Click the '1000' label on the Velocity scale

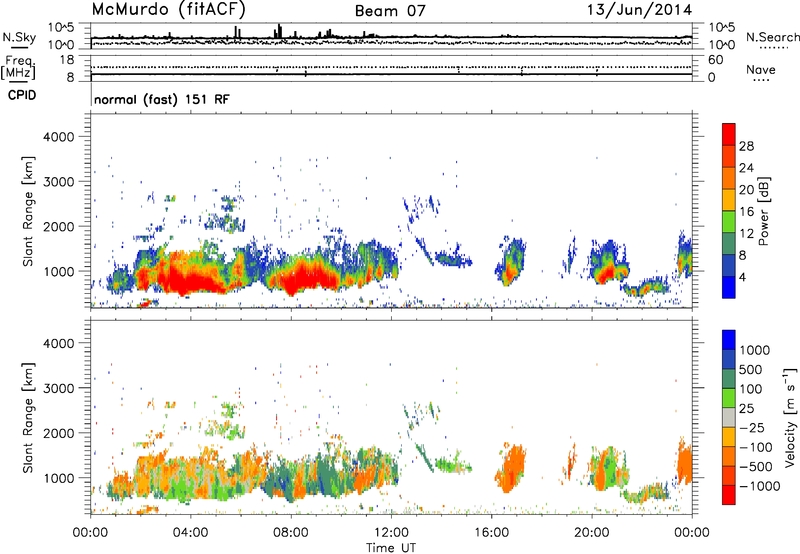[754, 350]
